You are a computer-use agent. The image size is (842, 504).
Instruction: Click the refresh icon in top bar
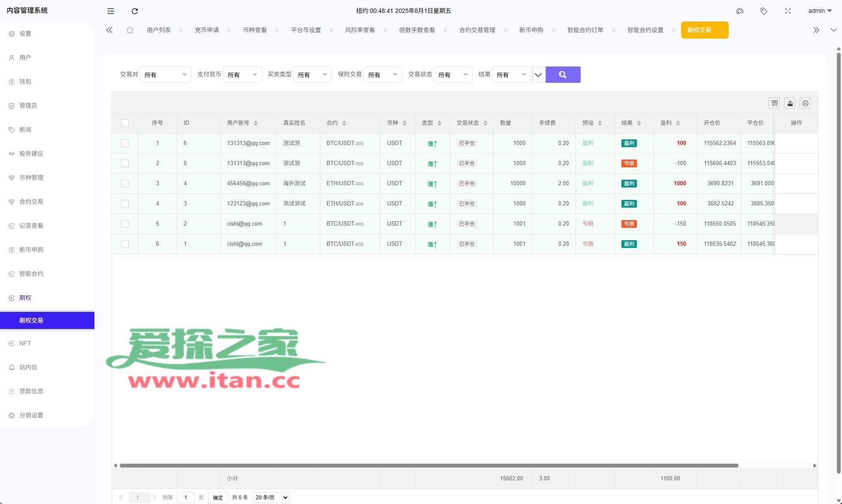pyautogui.click(x=135, y=11)
